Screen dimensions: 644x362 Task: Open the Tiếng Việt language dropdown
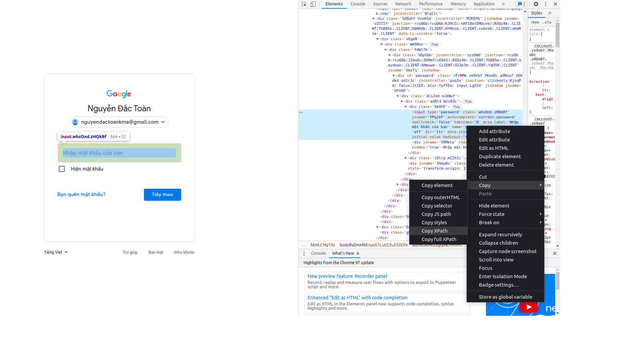55,252
